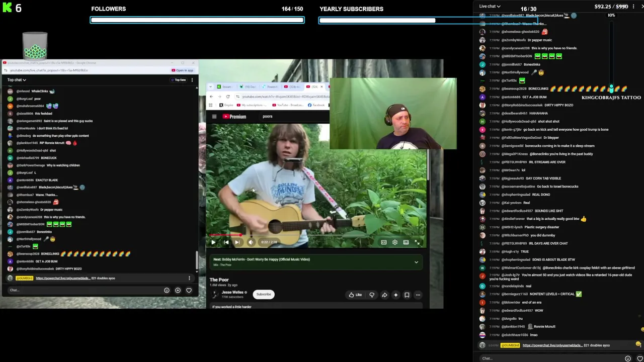
Task: Open the powerchat.live link in the popout chat
Action: click(x=62, y=278)
